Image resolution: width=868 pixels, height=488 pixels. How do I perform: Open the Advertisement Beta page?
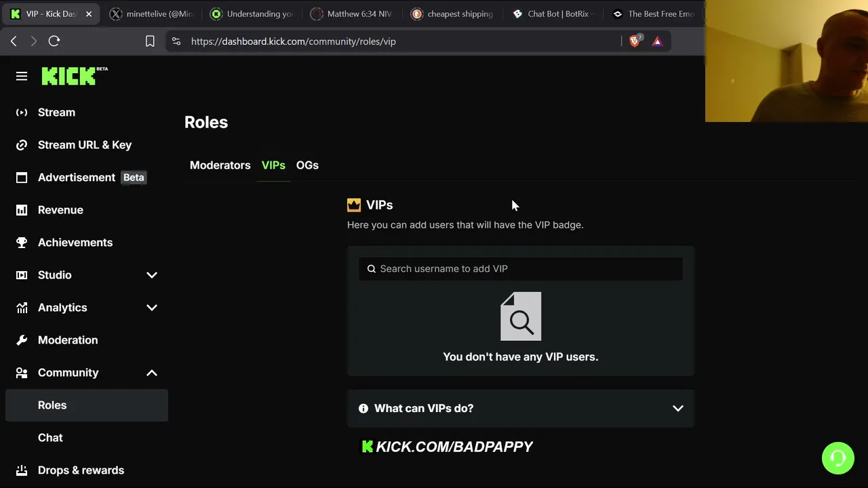[87, 178]
